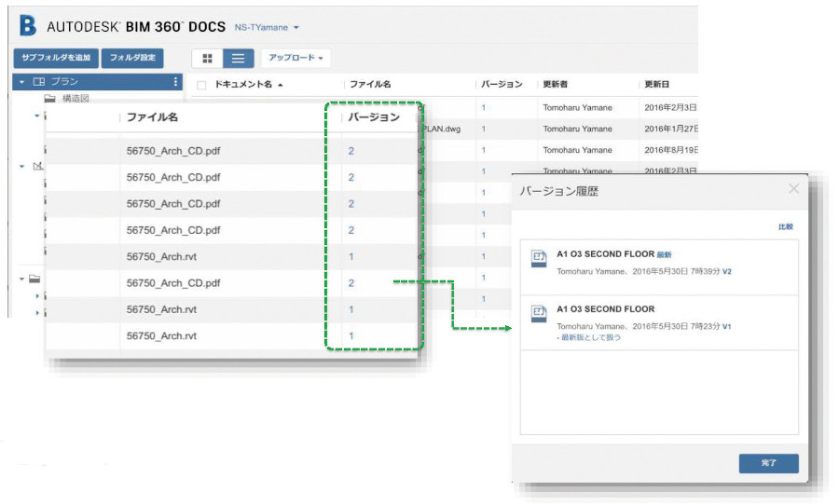Click the バージョン header in main table

point(502,84)
